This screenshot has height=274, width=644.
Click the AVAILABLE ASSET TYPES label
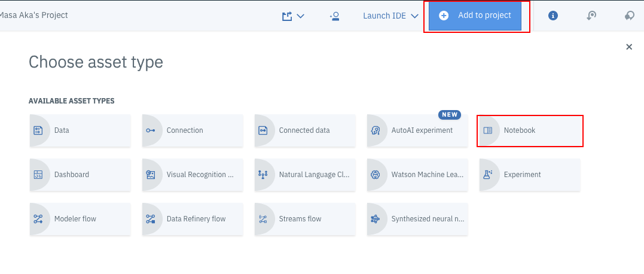[x=72, y=101]
